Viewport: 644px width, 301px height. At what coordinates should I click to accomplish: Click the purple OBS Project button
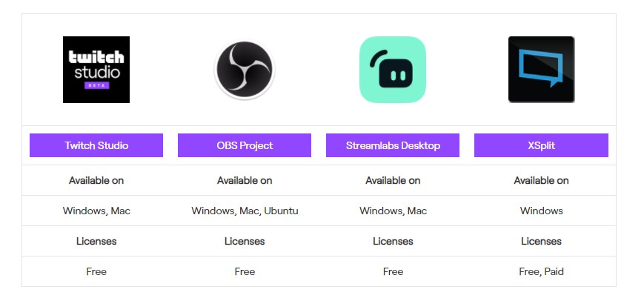click(x=245, y=145)
